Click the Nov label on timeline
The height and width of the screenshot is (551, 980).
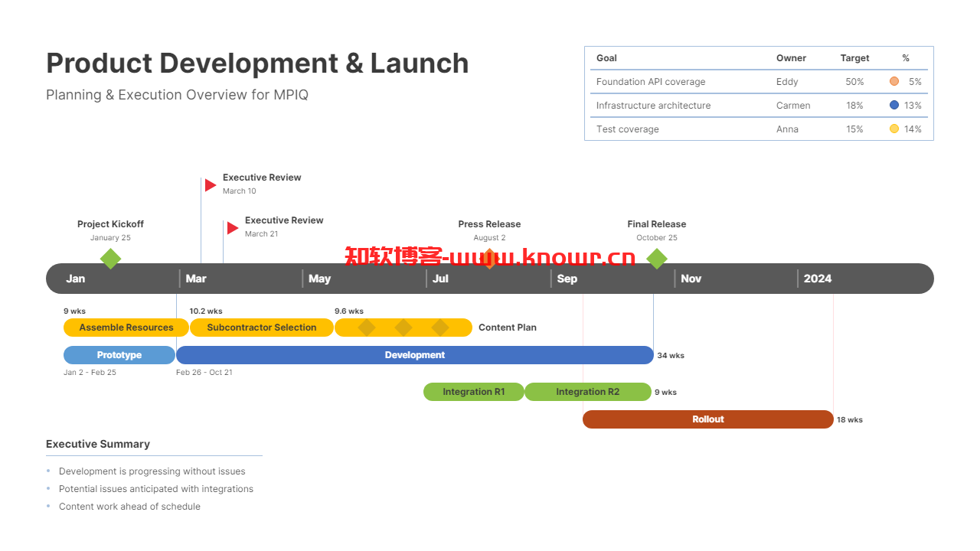(691, 279)
